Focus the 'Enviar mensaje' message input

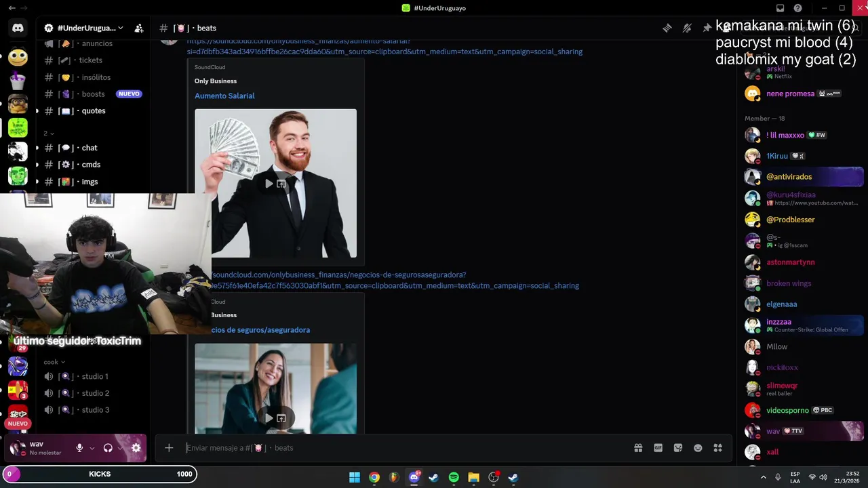point(400,448)
